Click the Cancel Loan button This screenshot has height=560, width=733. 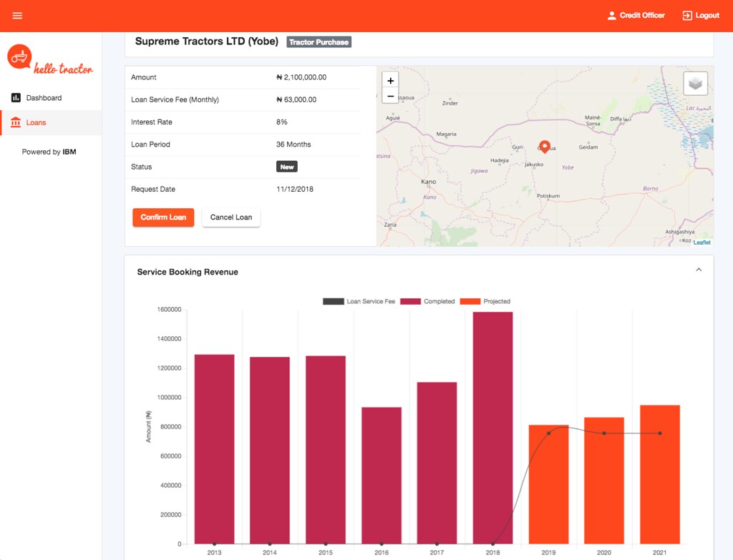[x=231, y=217]
